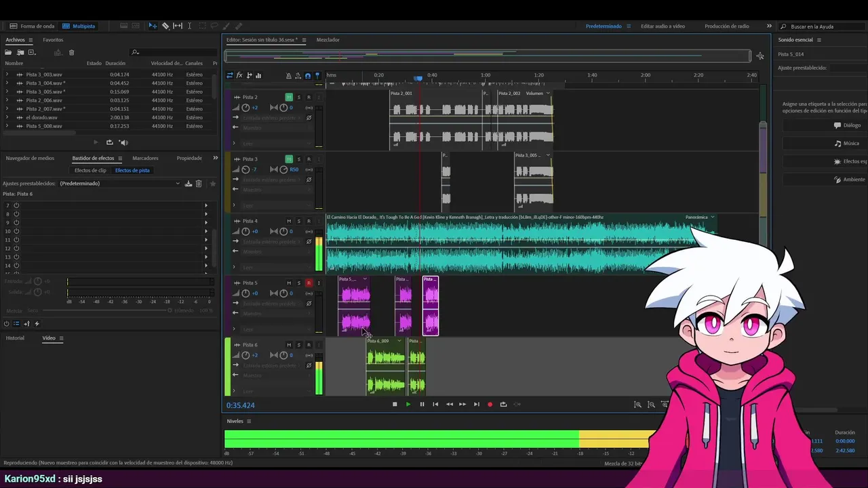Show the sends track view icon
868x488 pixels.
click(249, 75)
